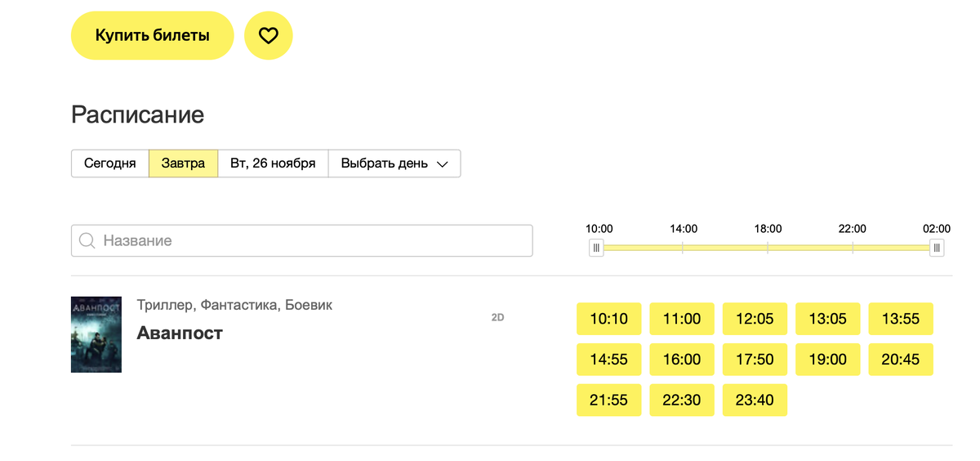Viewport: 980px width, 461px height.
Task: Open the Аванпост movie title link
Action: [180, 333]
